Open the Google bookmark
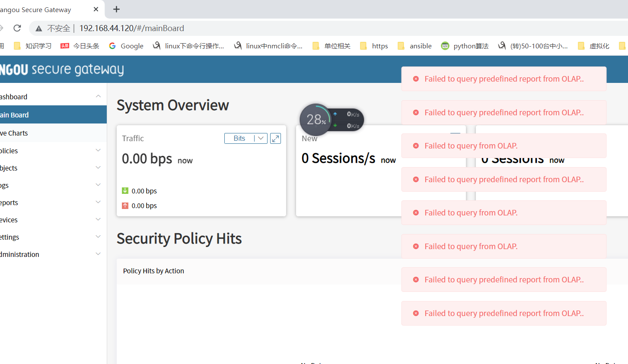The image size is (628, 364). click(126, 46)
